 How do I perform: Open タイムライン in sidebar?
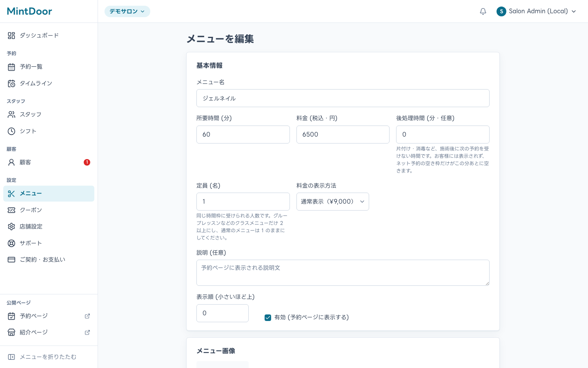[49, 83]
